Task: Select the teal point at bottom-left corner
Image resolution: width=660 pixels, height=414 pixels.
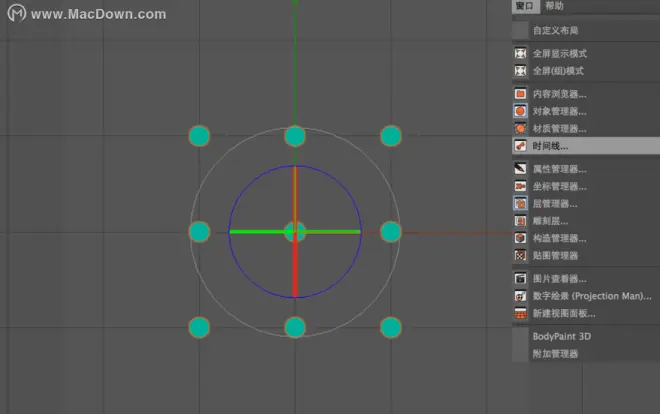Action: pyautogui.click(x=199, y=327)
